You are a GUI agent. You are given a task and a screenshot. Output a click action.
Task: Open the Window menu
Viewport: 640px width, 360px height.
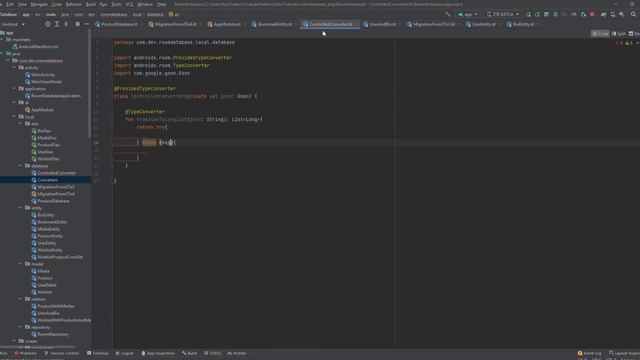pos(145,4)
